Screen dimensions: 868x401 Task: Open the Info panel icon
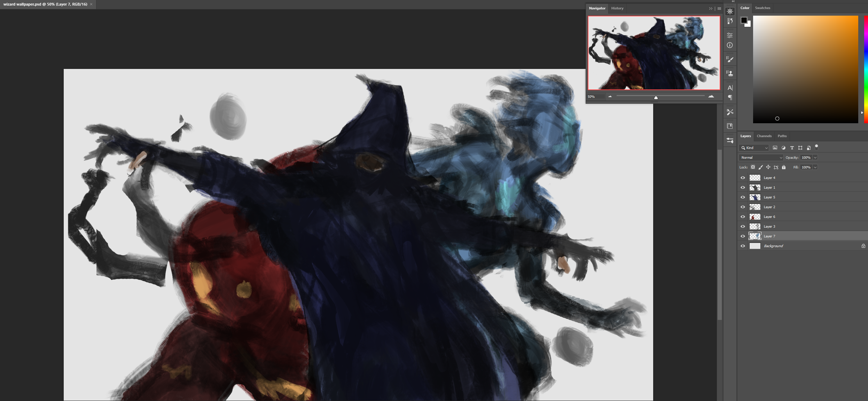(x=730, y=45)
